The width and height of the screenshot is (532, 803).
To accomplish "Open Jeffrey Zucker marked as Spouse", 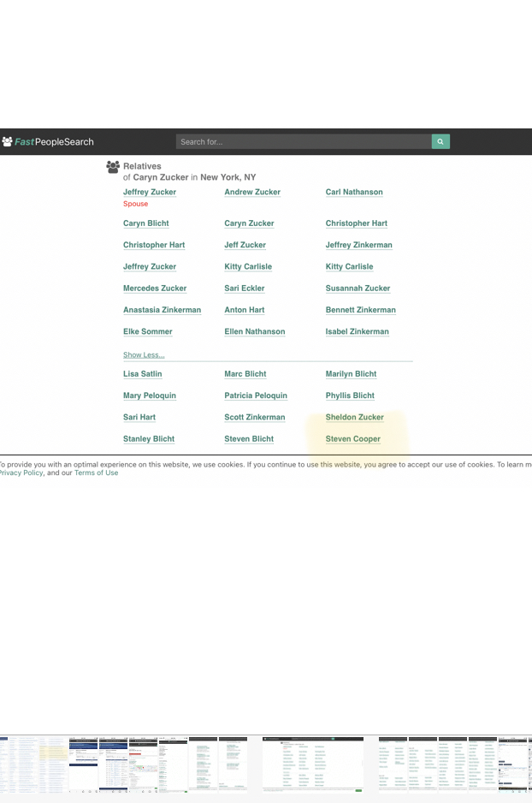I will pos(150,192).
